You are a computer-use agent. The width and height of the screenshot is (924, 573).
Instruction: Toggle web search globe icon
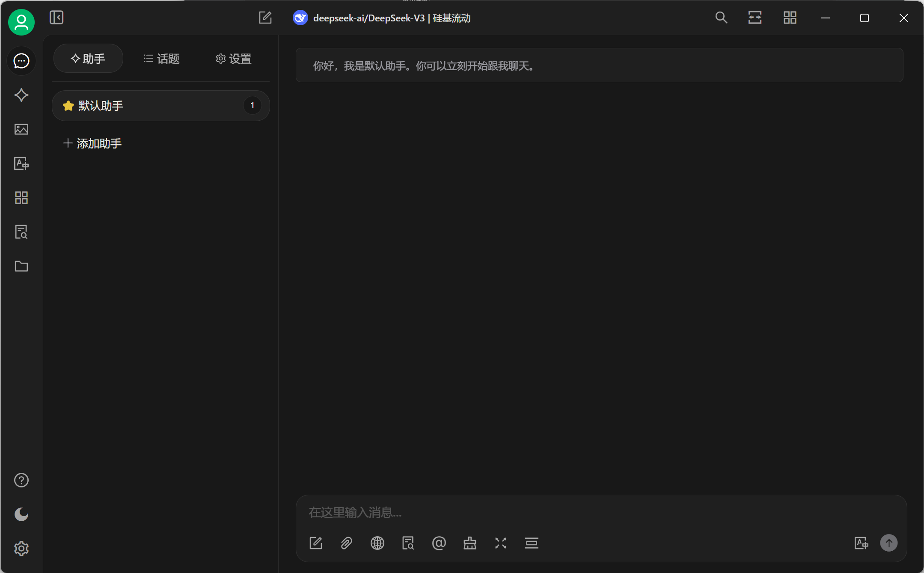(x=377, y=543)
